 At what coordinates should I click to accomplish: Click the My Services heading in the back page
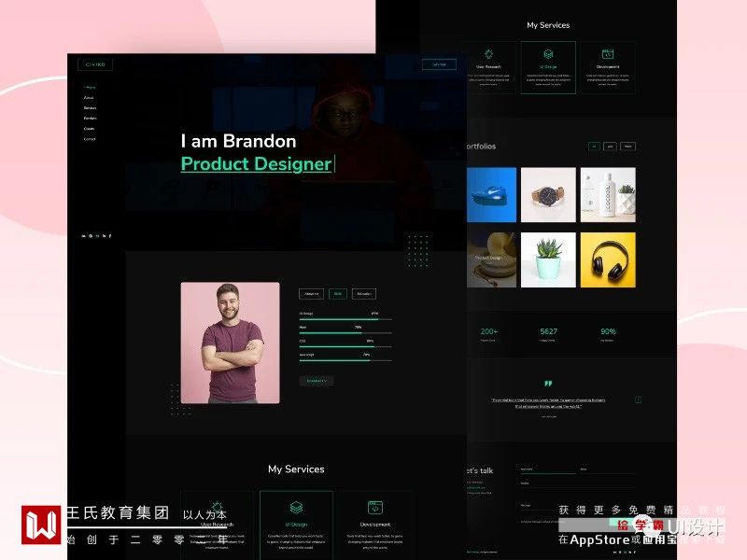(548, 25)
